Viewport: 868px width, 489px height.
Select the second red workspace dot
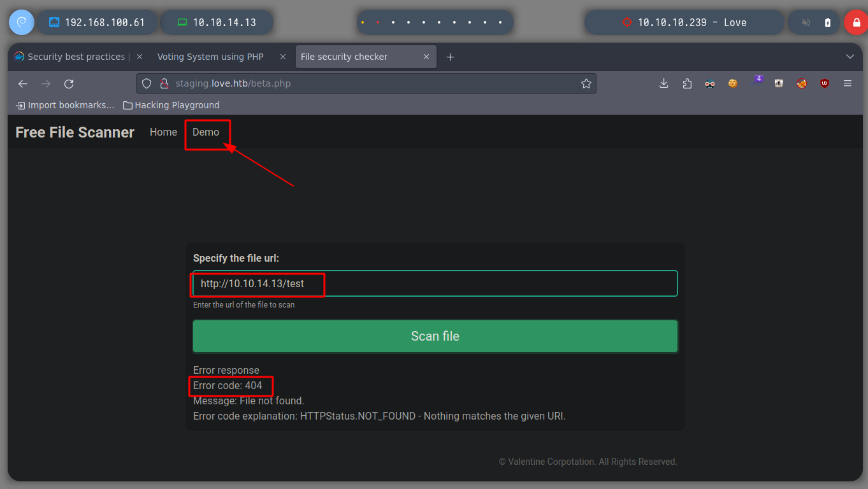[x=378, y=22]
